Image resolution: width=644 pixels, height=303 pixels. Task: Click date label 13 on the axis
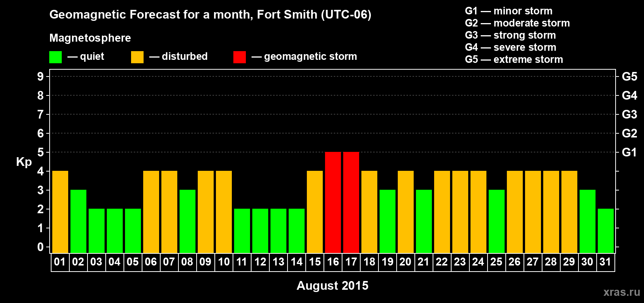[x=278, y=262]
